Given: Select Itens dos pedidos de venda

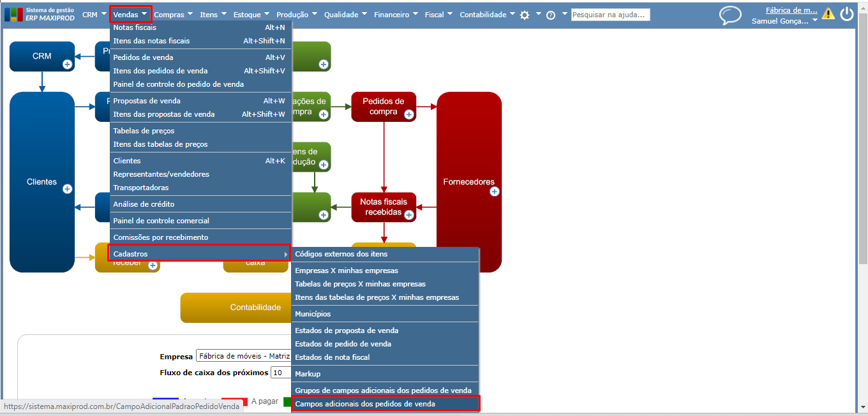Looking at the screenshot, I should click(200, 71).
